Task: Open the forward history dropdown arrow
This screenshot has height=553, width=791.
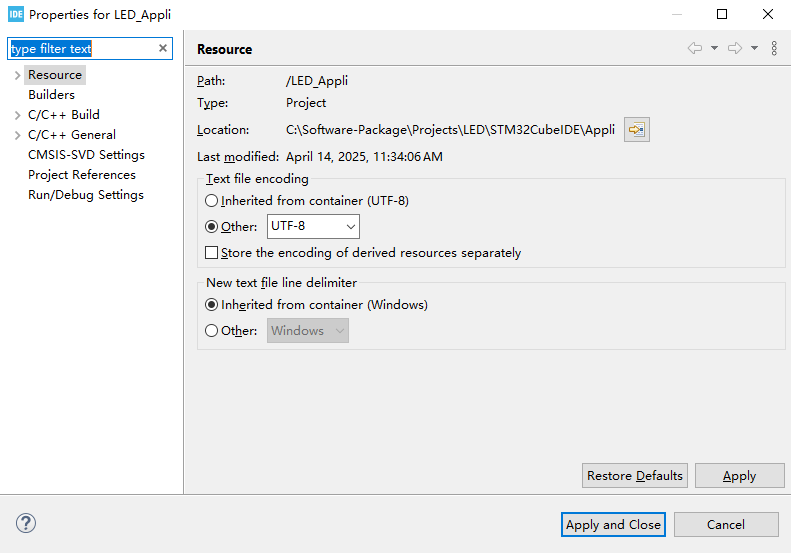Action: pyautogui.click(x=754, y=48)
